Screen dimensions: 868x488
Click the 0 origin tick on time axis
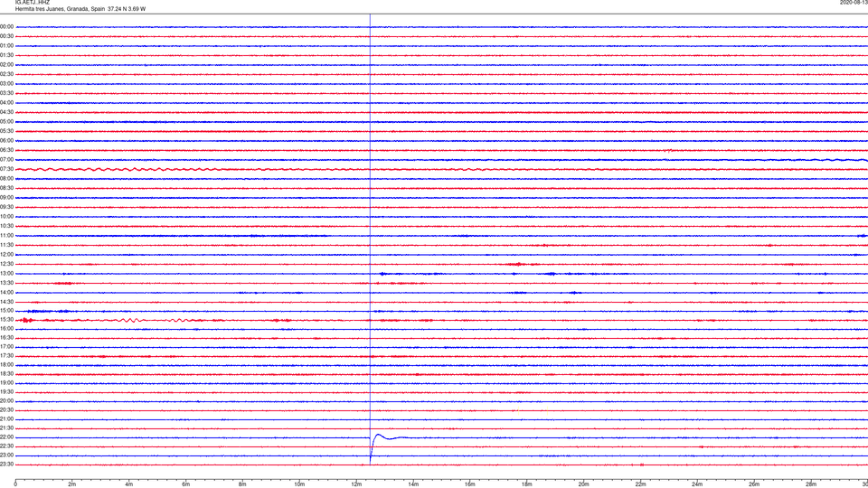(x=15, y=484)
